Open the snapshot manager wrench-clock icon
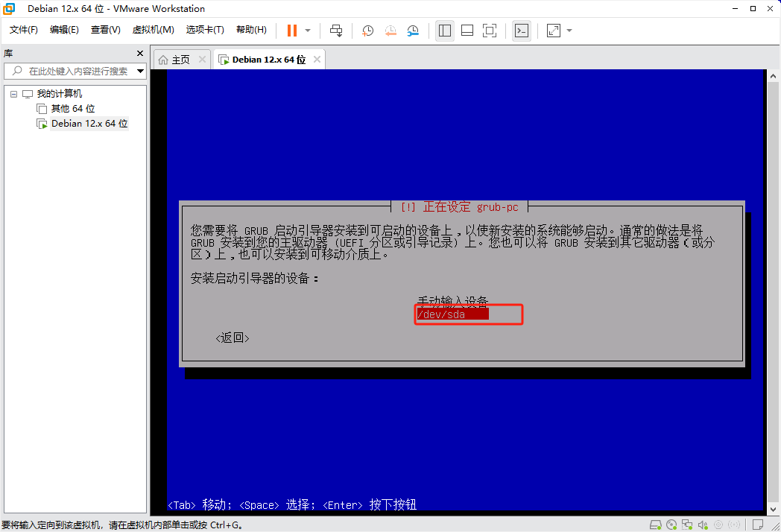The height and width of the screenshot is (532, 781). pos(413,31)
